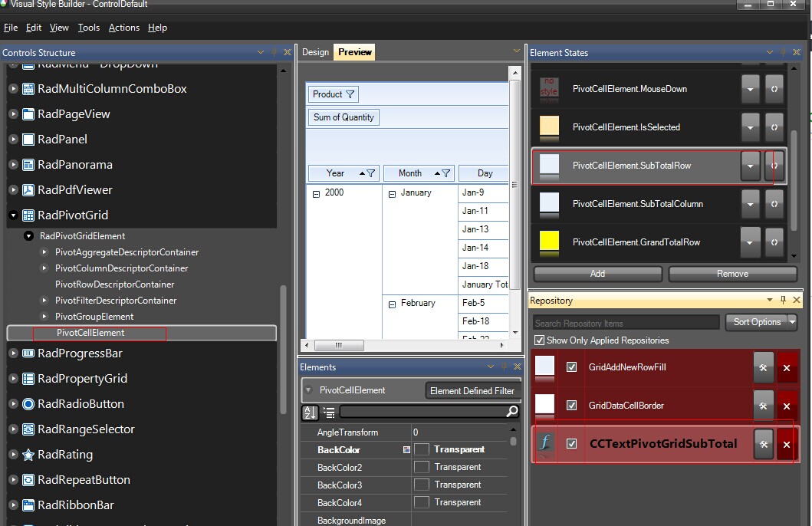Switch to the Design tab
This screenshot has width=812, height=526.
click(x=315, y=52)
